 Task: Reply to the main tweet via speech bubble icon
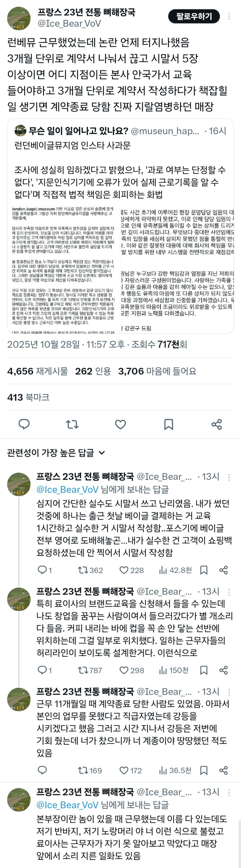pos(24,425)
